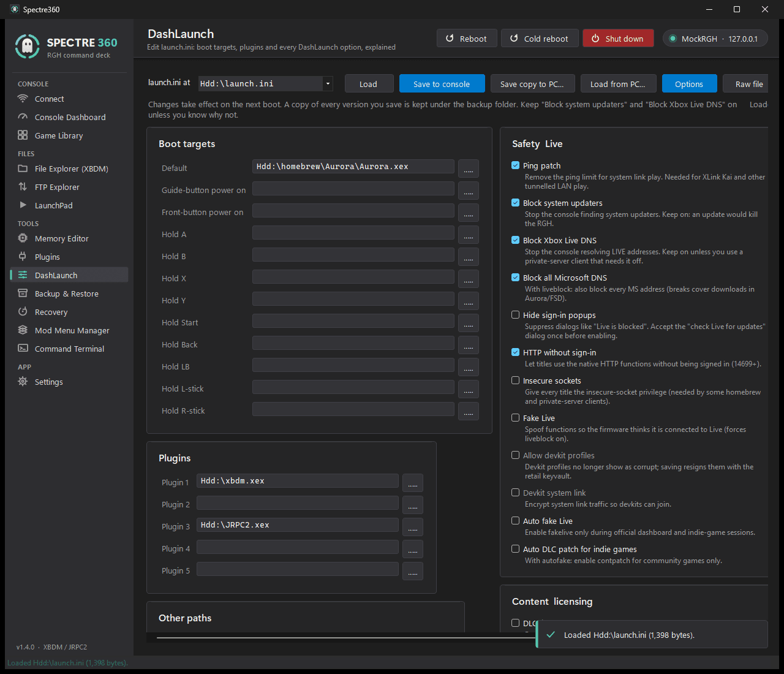Click the Command Terminal icon
Image resolution: width=784 pixels, height=674 pixels.
pyautogui.click(x=23, y=349)
